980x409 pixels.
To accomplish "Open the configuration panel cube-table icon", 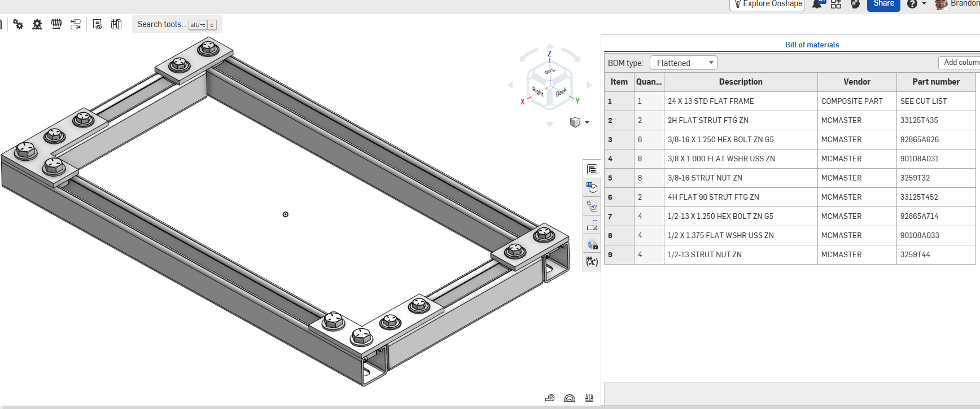I will pos(592,188).
